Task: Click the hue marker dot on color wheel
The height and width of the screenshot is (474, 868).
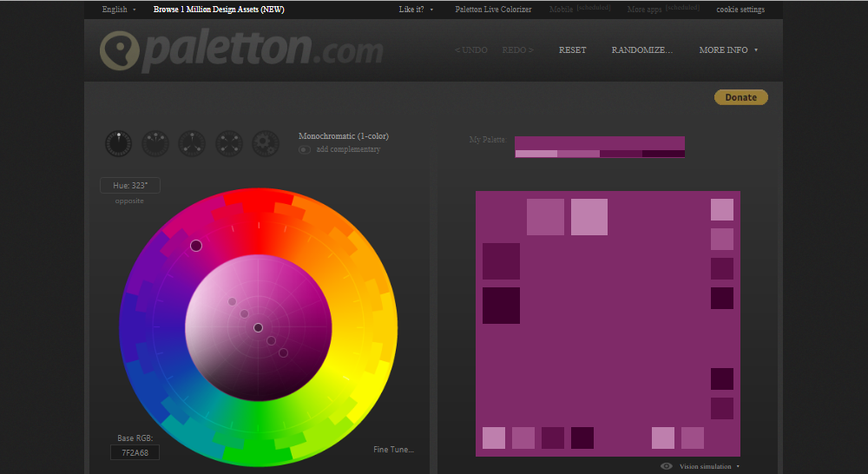Action: [196, 246]
